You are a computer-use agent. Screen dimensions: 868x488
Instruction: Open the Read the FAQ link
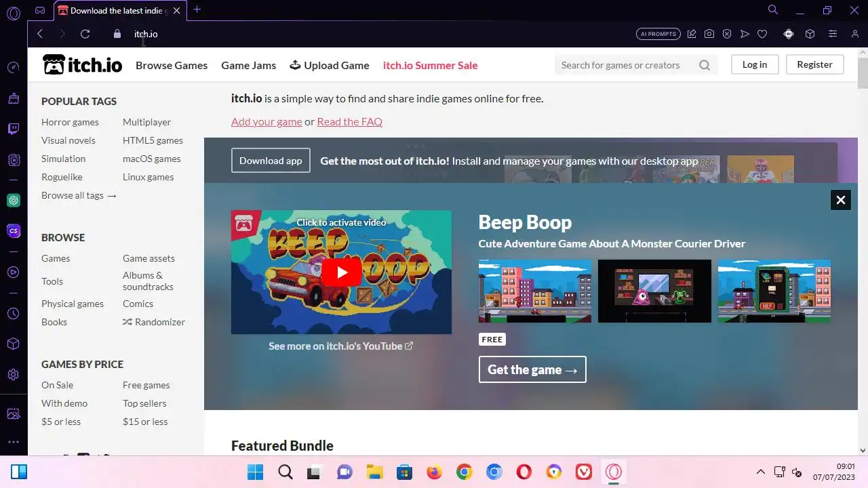[349, 121]
